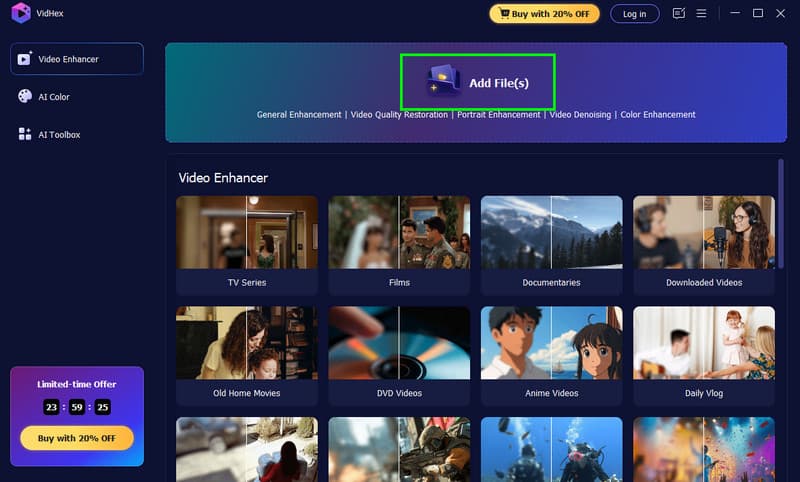
Task: Click the top Buy with 20% OFF button
Action: coord(544,13)
